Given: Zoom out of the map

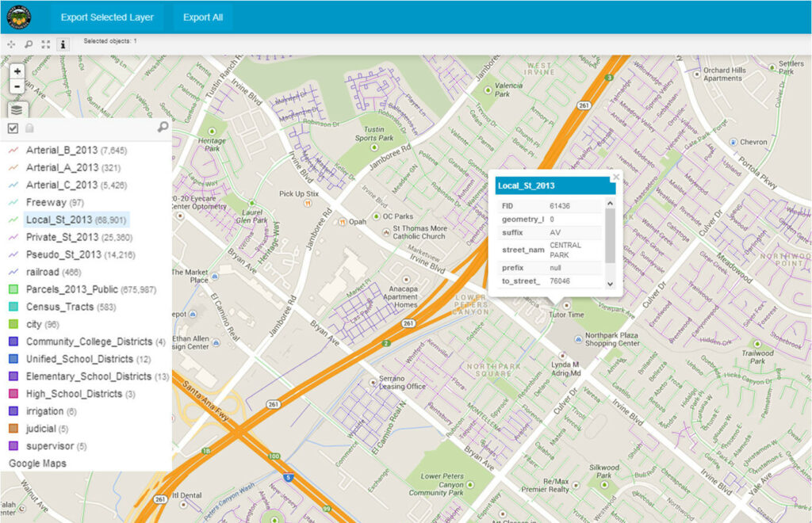Looking at the screenshot, I should (x=17, y=86).
